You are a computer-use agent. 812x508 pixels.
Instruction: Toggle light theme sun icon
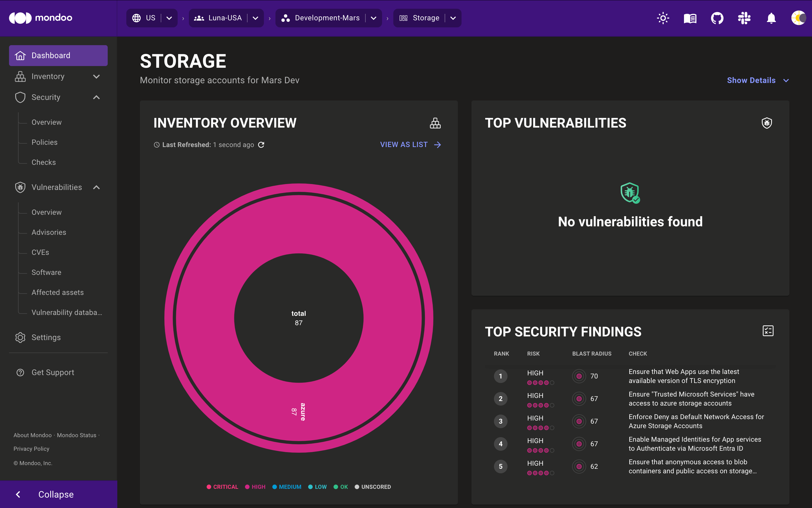pos(663,18)
